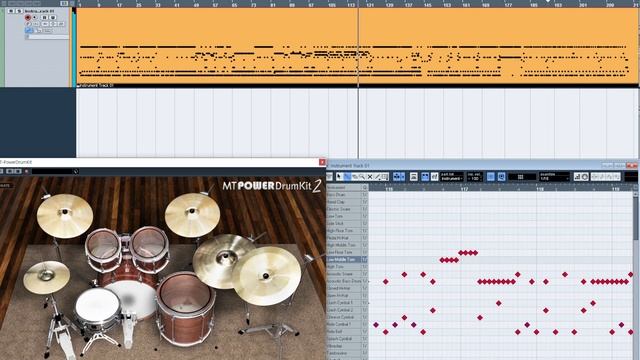Select the Acoustic Bass Drum row
Viewport: 640px width, 360px height.
(344, 281)
